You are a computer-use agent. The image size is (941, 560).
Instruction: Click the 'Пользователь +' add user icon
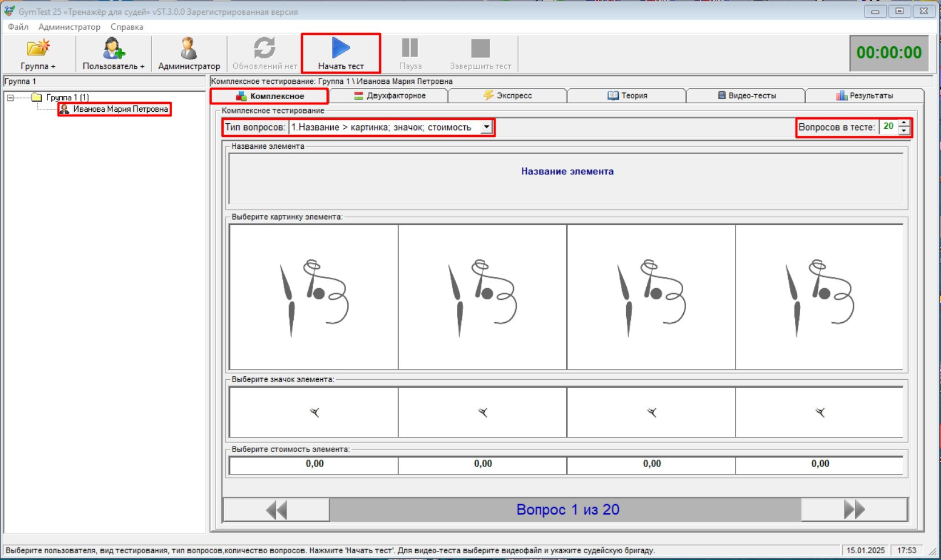pyautogui.click(x=113, y=49)
